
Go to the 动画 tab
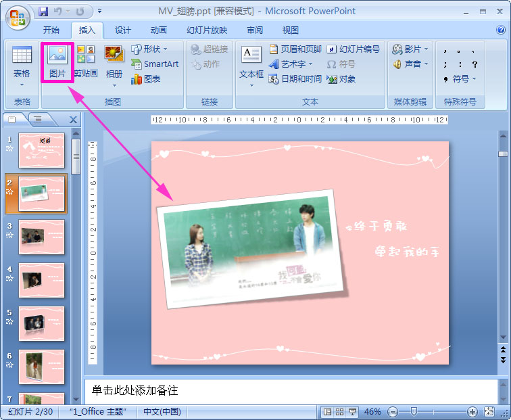coord(158,30)
